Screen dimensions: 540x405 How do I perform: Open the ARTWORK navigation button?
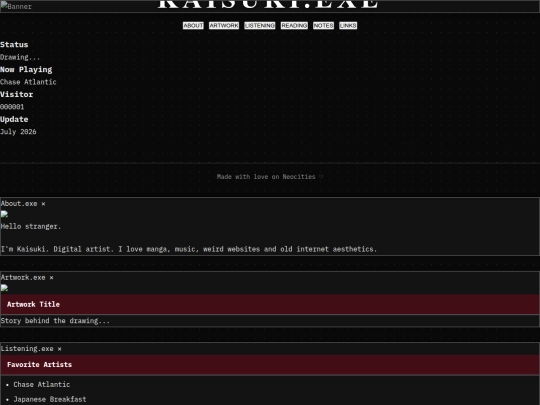(x=224, y=25)
